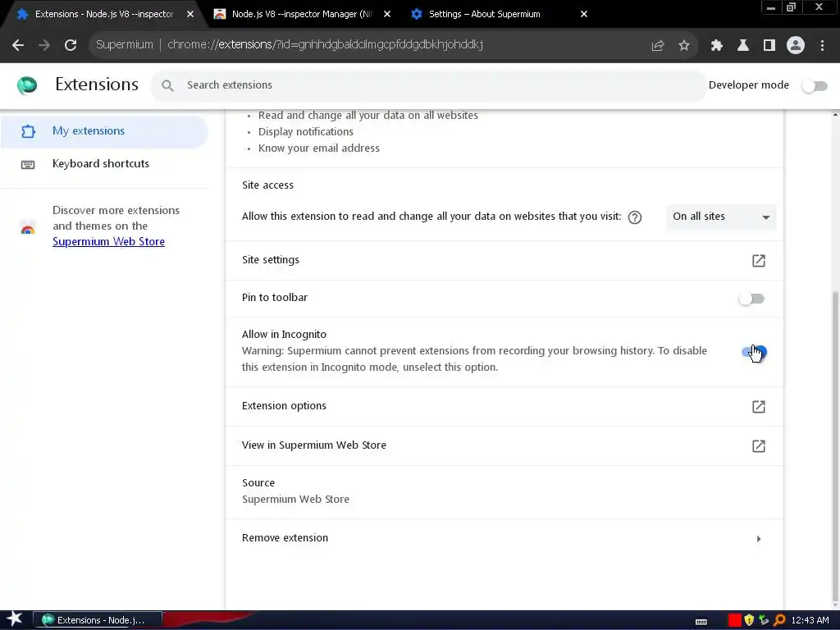
Task: Switch to Node.js V8 --inspector Manager tab
Action: [x=302, y=15]
